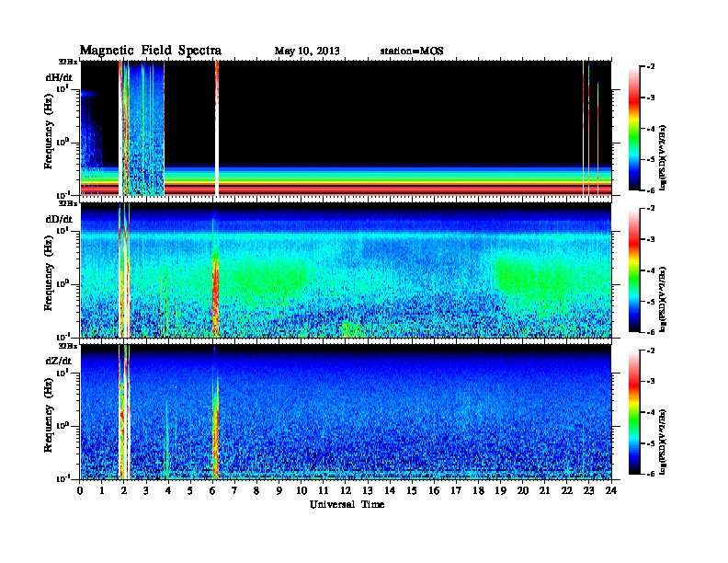The image size is (728, 563).
Task: Click the hour "7" tick label on the time axis
Action: [x=234, y=490]
